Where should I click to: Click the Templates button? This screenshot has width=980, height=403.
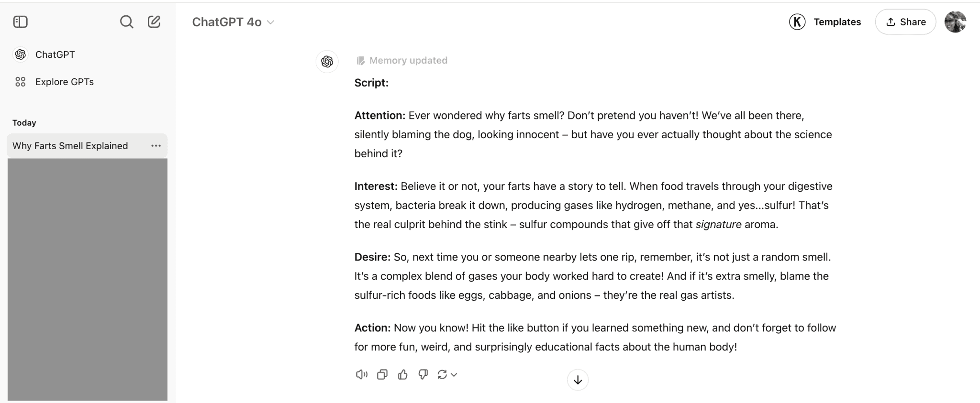(837, 22)
